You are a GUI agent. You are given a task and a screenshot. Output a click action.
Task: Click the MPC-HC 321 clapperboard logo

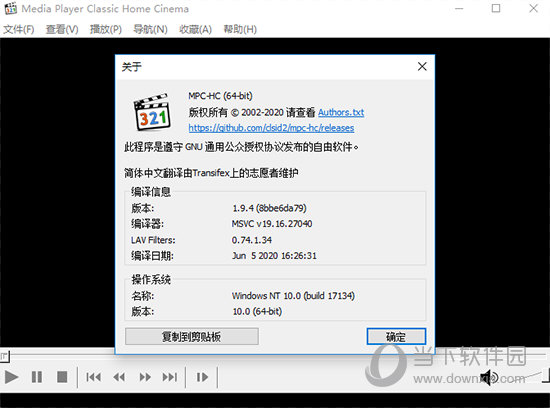click(152, 112)
